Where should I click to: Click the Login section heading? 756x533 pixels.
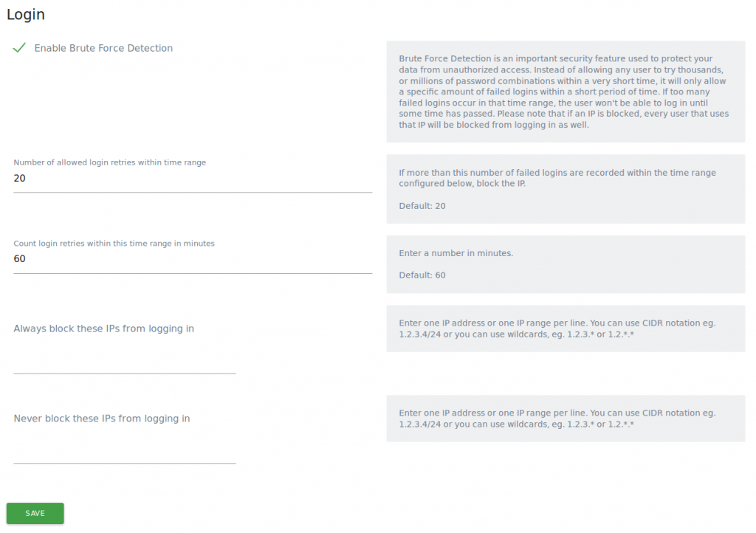pyautogui.click(x=26, y=14)
